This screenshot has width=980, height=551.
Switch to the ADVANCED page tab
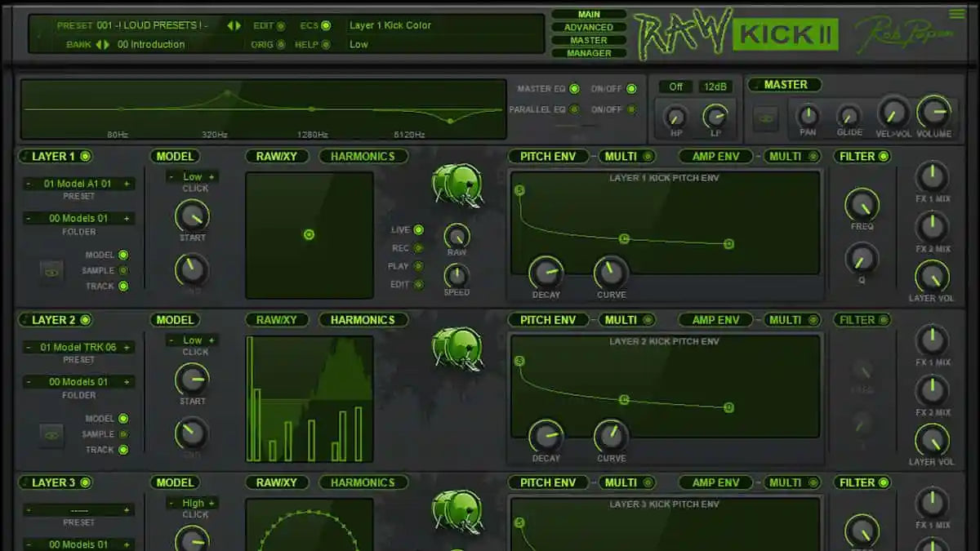[589, 27]
